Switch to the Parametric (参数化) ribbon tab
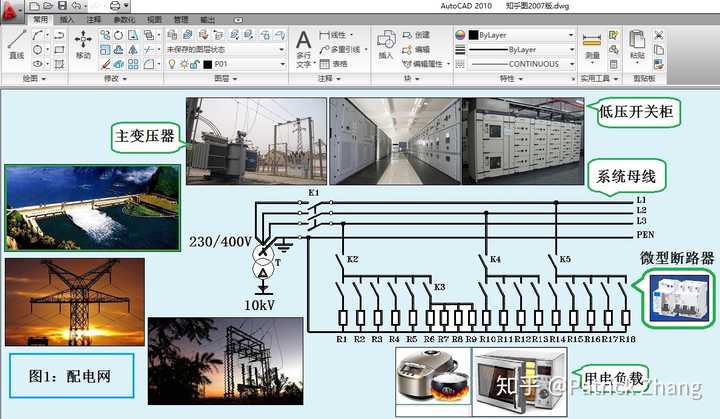Viewport: 720px width, 419px height. click(x=124, y=20)
